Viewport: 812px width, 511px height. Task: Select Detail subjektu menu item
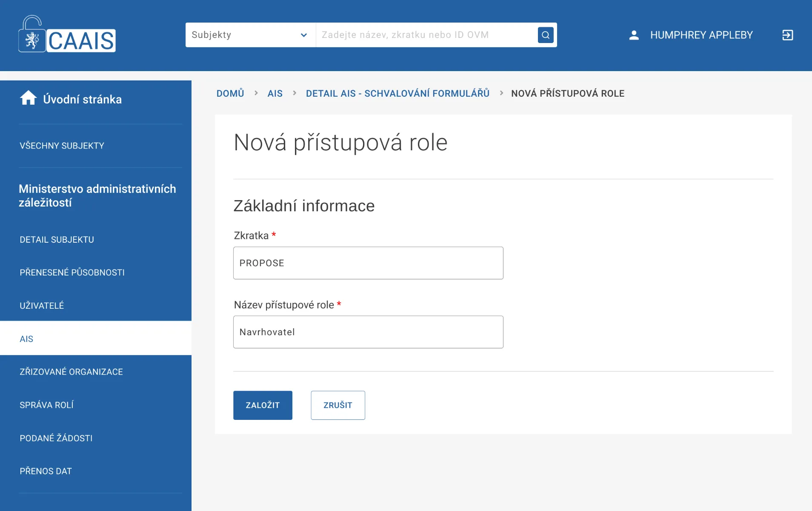tap(57, 240)
